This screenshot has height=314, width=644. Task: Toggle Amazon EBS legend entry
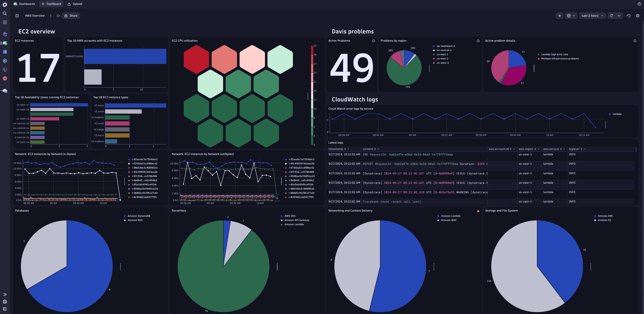point(603,216)
